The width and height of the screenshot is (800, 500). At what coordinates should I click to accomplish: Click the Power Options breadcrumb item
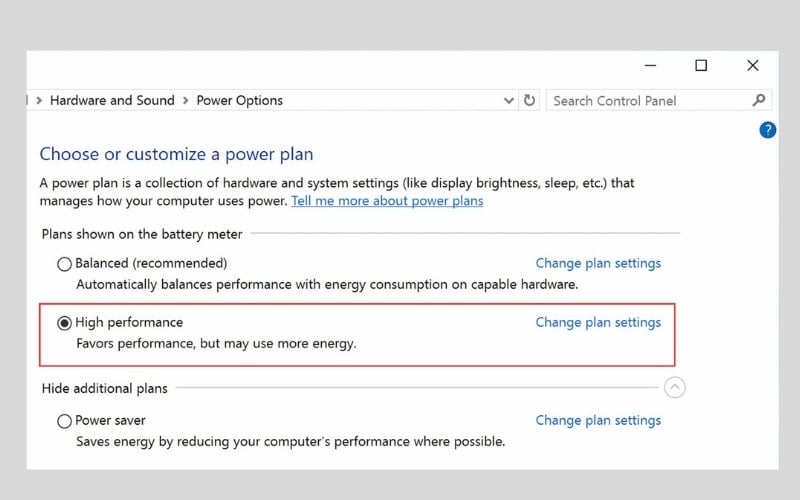[239, 100]
